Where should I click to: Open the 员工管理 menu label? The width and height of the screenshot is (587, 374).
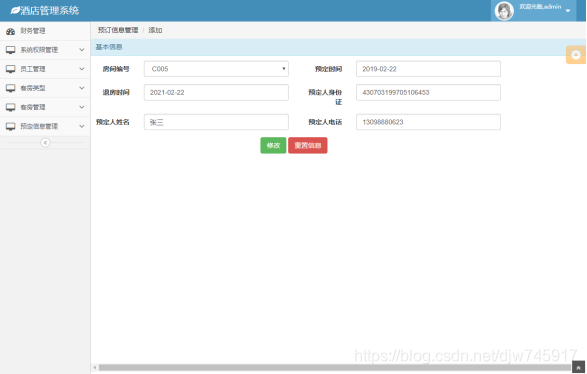pos(33,69)
